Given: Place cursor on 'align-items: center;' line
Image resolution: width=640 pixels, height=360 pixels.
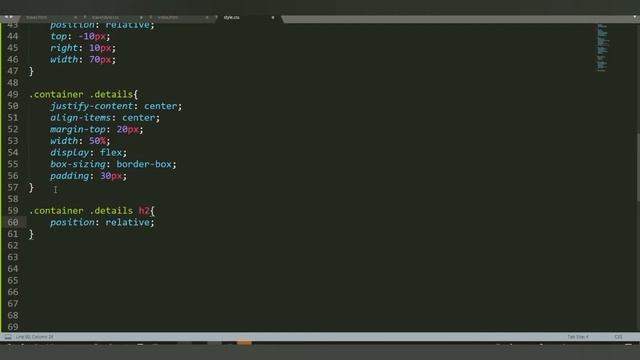Looking at the screenshot, I should [x=105, y=118].
